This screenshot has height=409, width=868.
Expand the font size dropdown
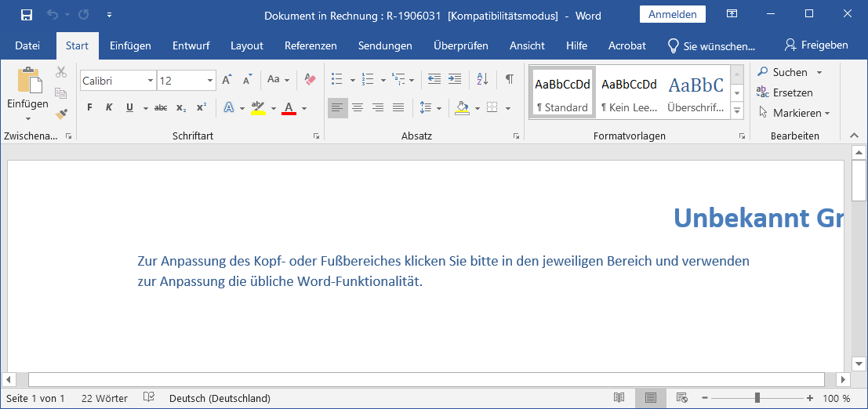(x=210, y=80)
